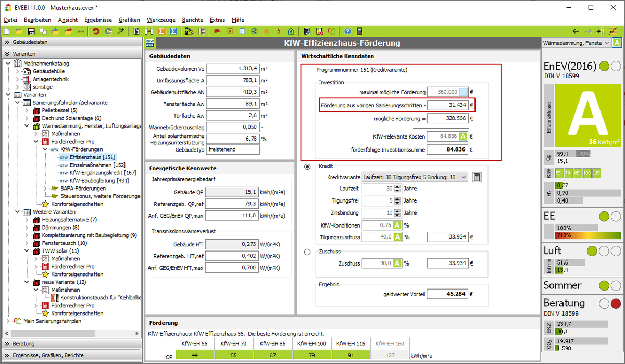Open the variant dropdown showing Wärmedämmung, Fenste

[x=576, y=43]
